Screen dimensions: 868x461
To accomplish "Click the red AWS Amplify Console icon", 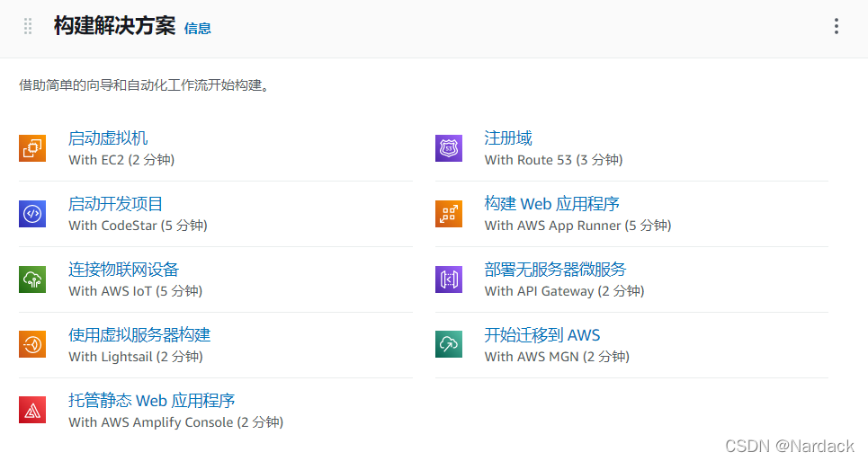I will pos(32,410).
